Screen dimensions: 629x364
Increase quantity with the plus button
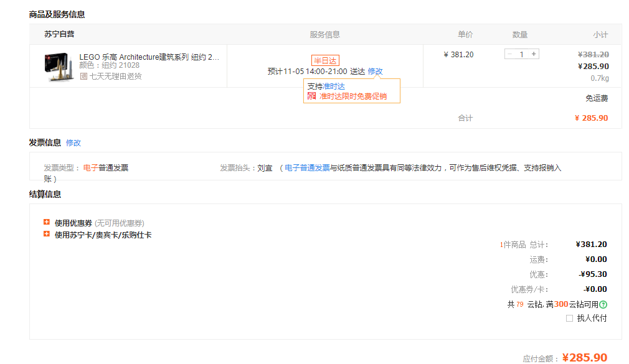tap(534, 54)
